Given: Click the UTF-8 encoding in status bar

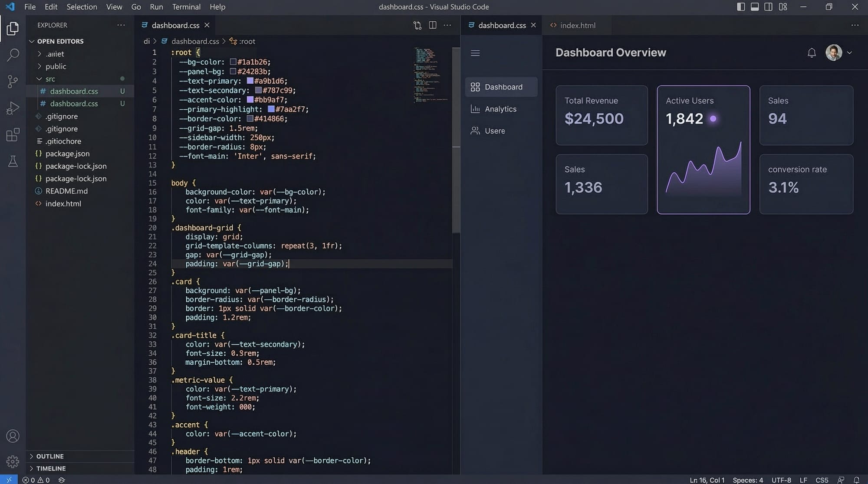Looking at the screenshot, I should [x=781, y=480].
